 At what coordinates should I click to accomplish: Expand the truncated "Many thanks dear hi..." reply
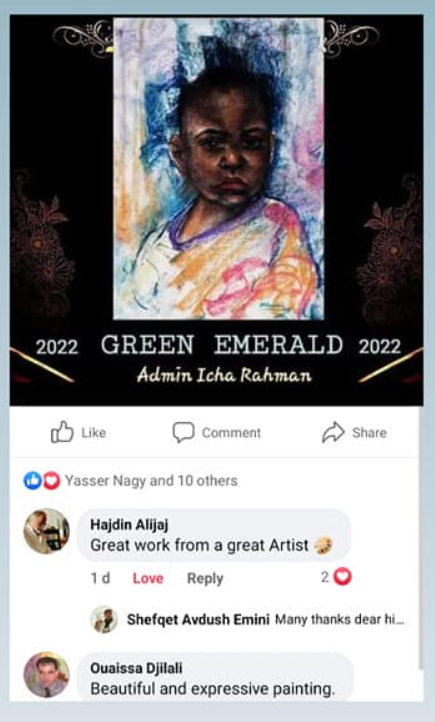340,619
